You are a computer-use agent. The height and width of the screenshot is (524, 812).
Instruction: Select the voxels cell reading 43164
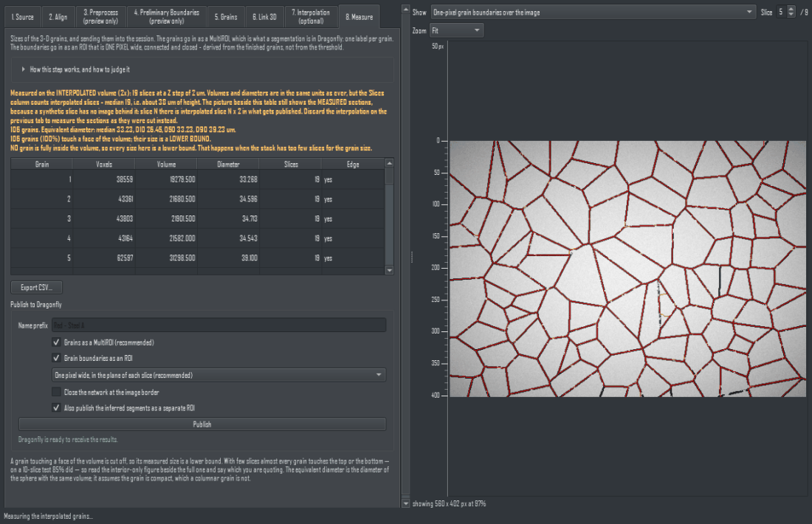[x=104, y=238]
